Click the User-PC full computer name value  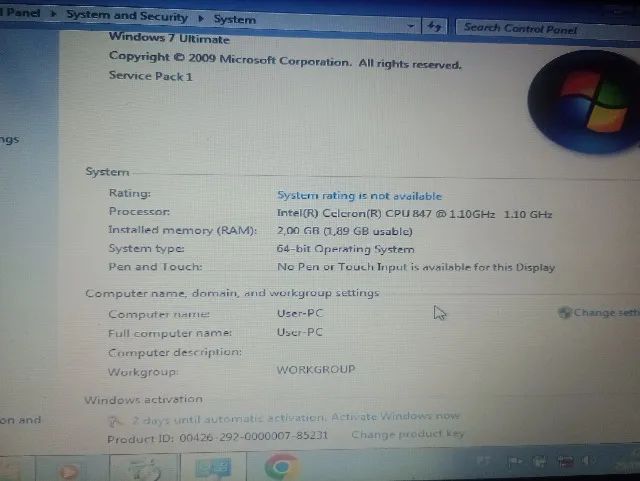(x=300, y=332)
